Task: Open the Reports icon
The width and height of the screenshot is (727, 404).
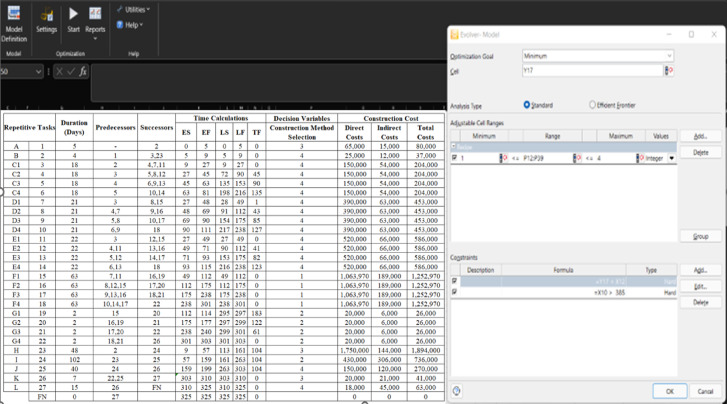Action: [x=95, y=22]
